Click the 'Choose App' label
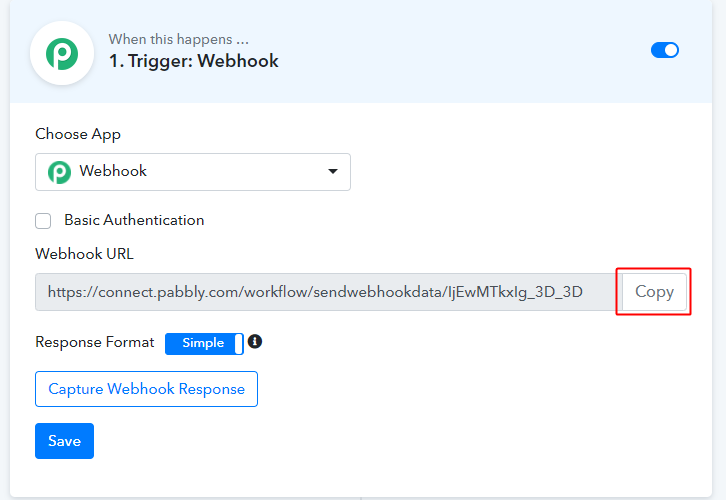 pyautogui.click(x=78, y=134)
